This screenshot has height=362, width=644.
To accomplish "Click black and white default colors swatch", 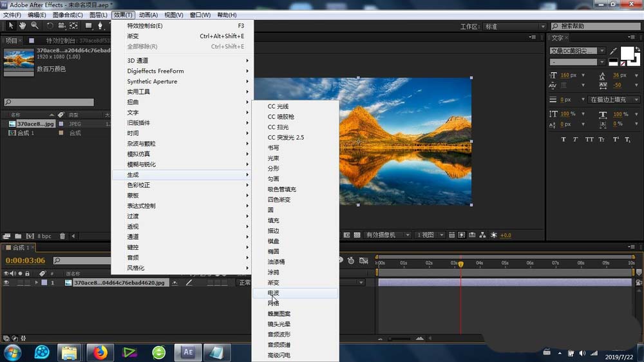I will pos(613,62).
